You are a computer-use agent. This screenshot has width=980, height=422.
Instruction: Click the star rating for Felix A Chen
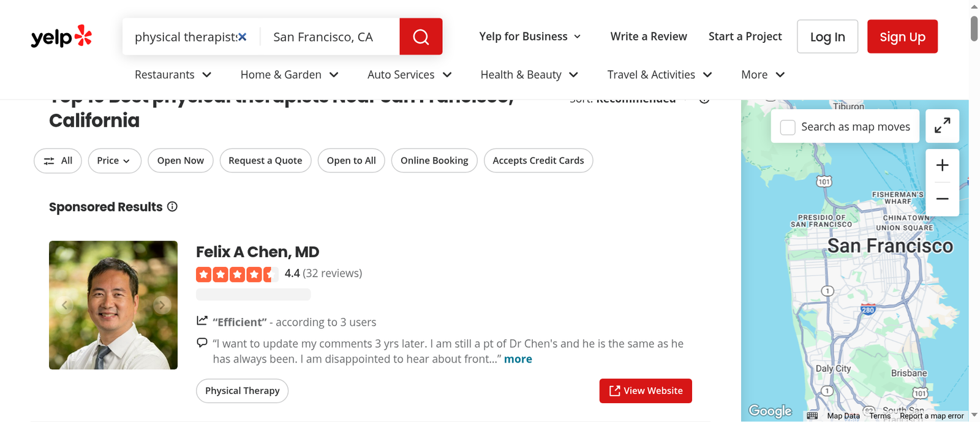click(x=236, y=274)
